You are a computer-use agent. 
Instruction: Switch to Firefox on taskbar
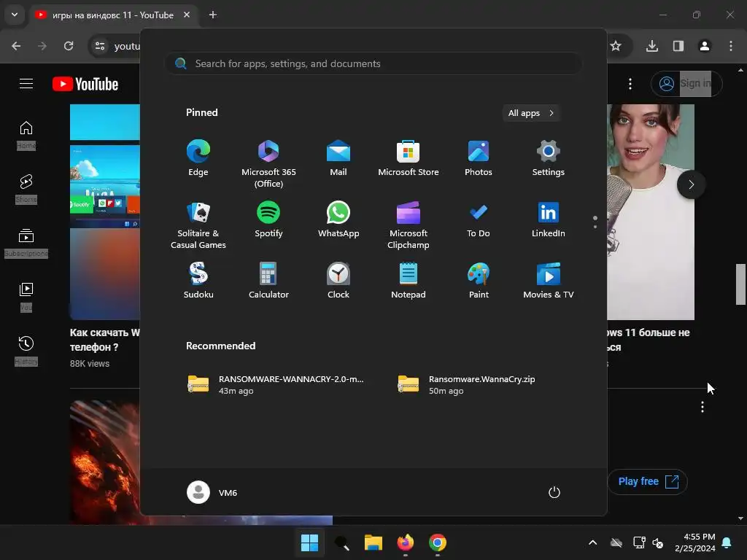(406, 542)
